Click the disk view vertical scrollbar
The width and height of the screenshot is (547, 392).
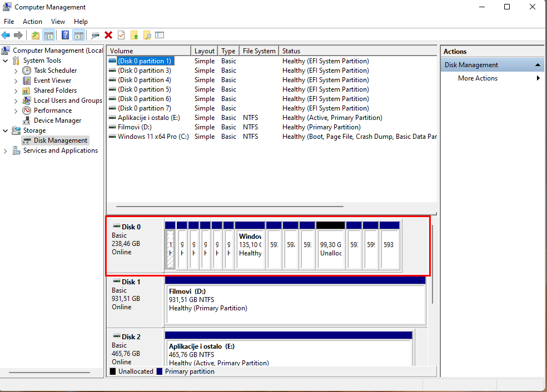tap(432, 264)
